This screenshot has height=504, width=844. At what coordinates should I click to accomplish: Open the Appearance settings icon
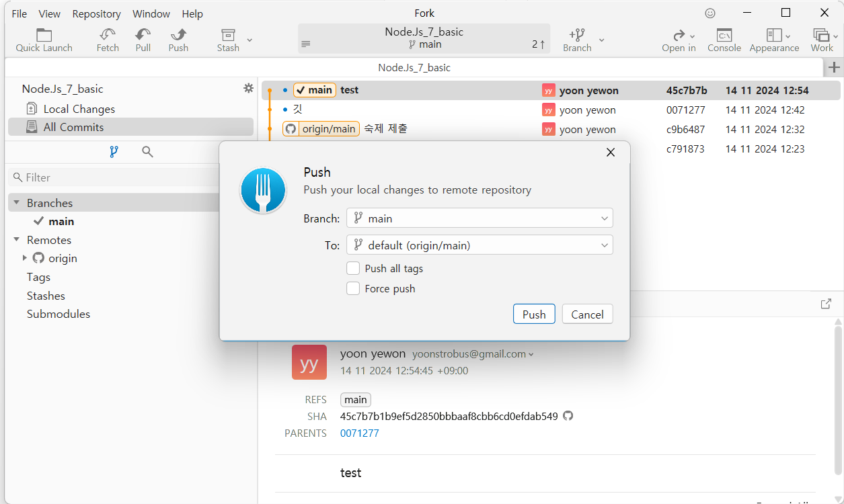[x=774, y=40]
